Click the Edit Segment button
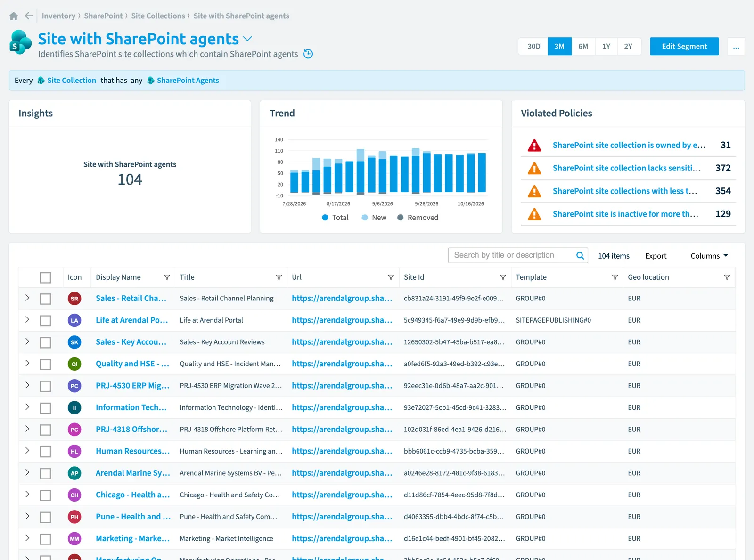This screenshot has width=754, height=560. pyautogui.click(x=684, y=46)
